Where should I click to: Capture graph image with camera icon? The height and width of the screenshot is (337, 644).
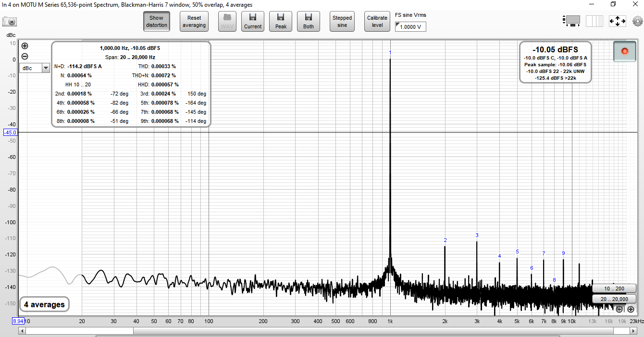tap(9, 22)
